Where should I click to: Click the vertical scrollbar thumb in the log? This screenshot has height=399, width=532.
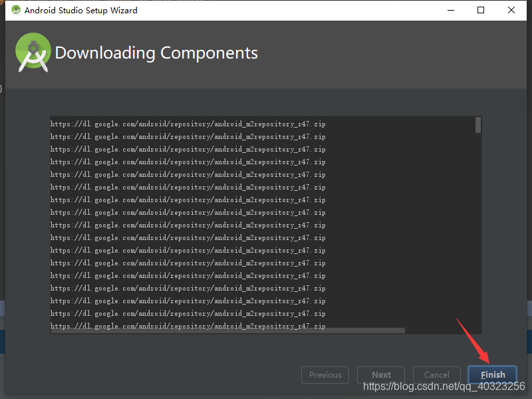click(x=478, y=125)
